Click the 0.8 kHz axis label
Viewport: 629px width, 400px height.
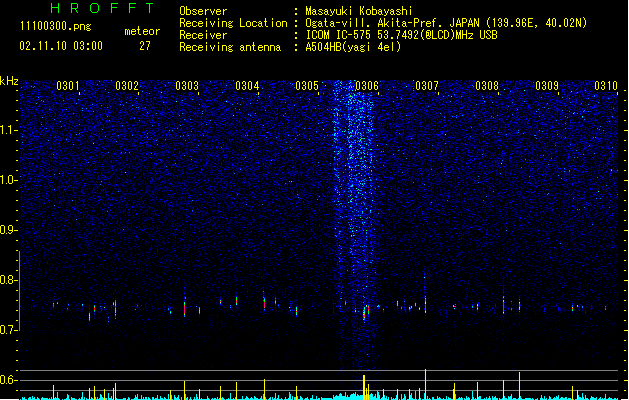tap(8, 280)
